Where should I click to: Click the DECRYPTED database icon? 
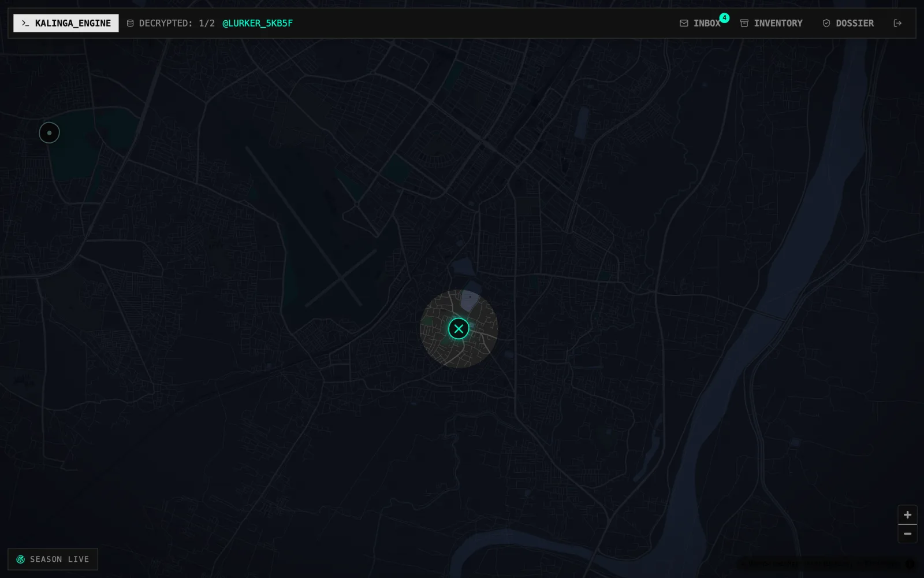point(130,23)
